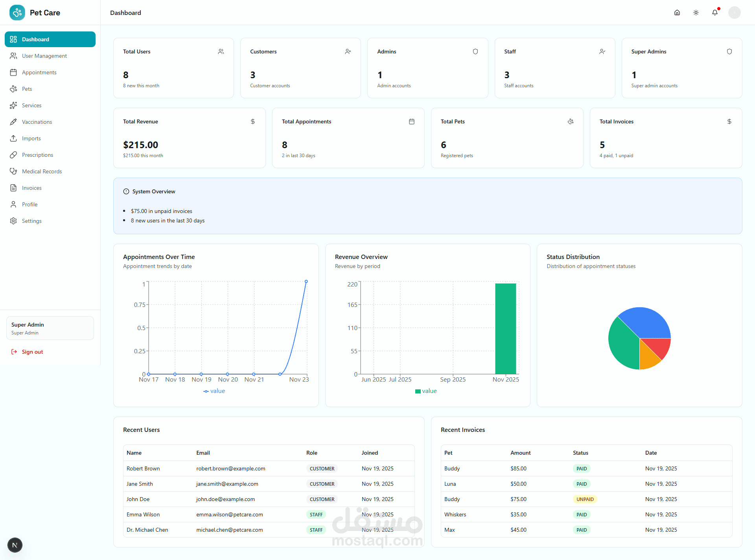
Task: Open User Management in sidebar
Action: click(44, 56)
